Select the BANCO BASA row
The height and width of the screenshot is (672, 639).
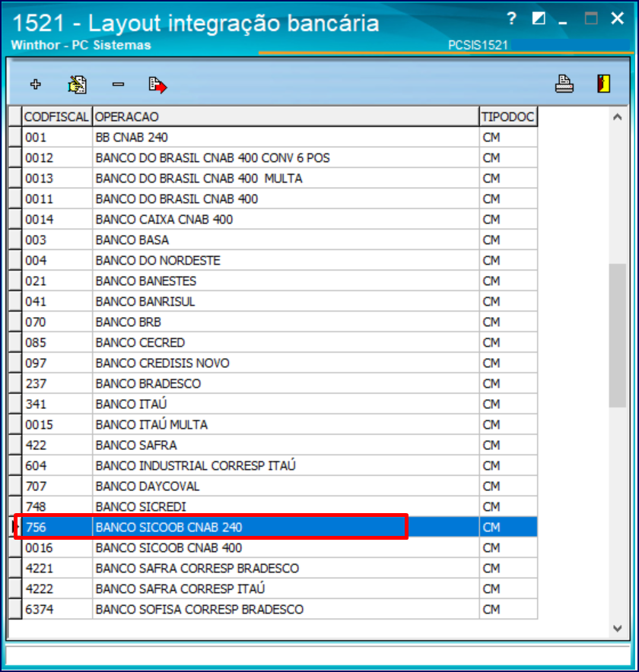tap(280, 240)
